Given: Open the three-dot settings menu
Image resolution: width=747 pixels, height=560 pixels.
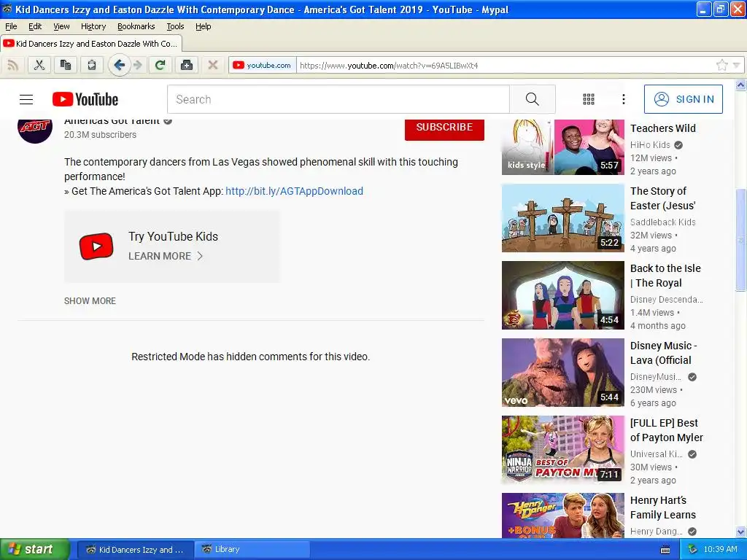Looking at the screenshot, I should pos(624,99).
